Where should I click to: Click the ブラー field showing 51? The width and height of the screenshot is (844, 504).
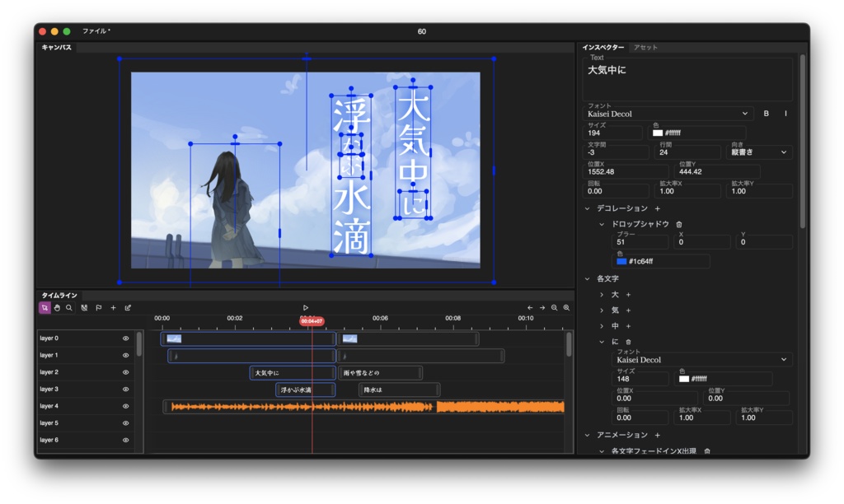[x=640, y=242]
